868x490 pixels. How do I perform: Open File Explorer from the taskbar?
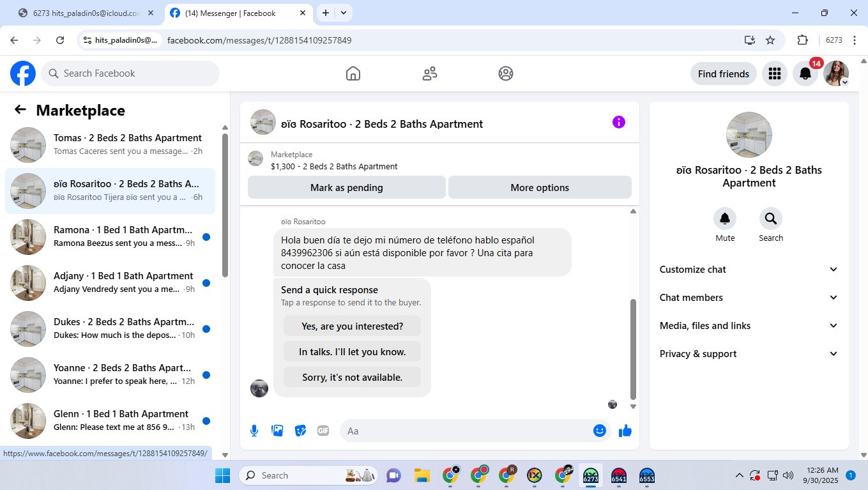point(422,475)
